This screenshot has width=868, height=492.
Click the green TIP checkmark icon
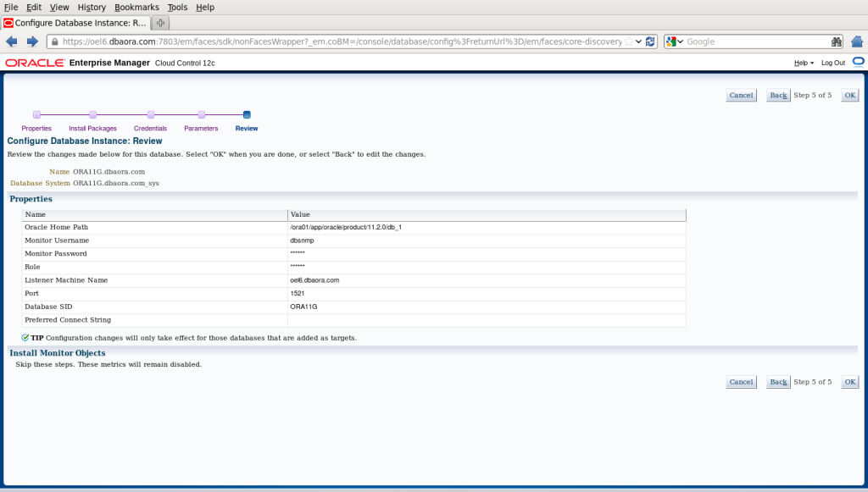click(25, 338)
